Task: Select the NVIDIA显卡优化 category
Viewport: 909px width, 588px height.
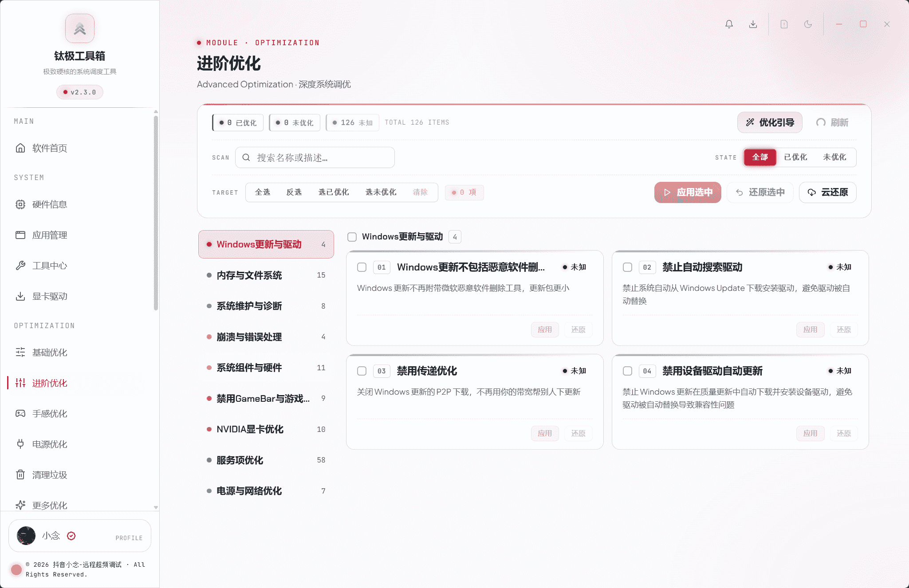Action: click(x=266, y=429)
